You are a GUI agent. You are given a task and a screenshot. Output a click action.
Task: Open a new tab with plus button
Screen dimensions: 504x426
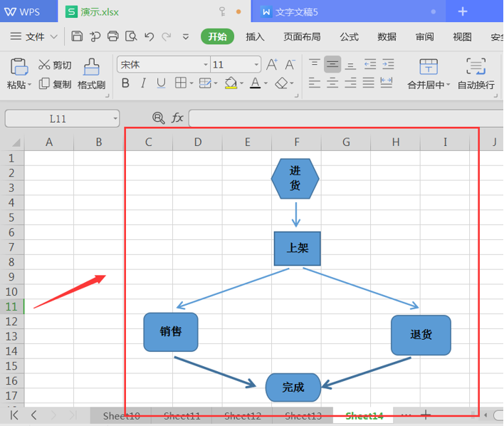[x=463, y=11]
